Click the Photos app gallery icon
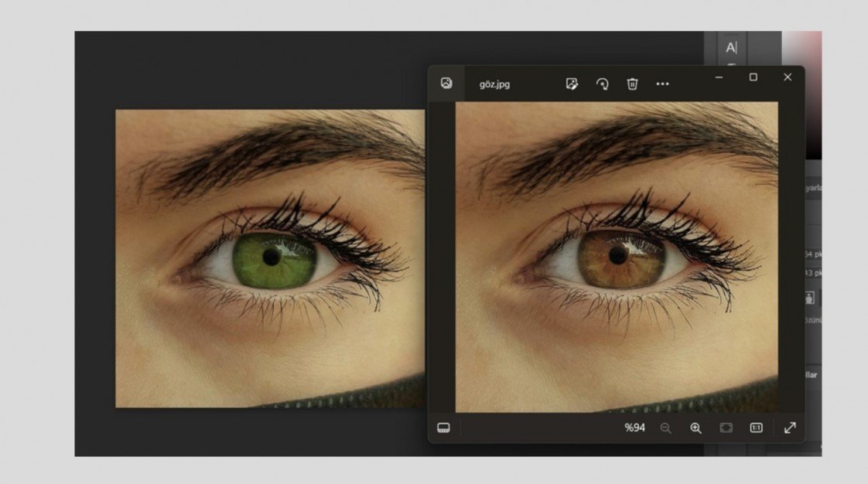 point(446,84)
